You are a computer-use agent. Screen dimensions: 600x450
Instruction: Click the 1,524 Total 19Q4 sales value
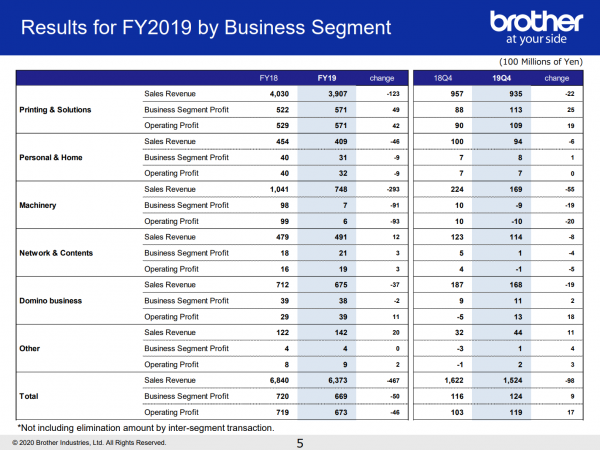513,380
